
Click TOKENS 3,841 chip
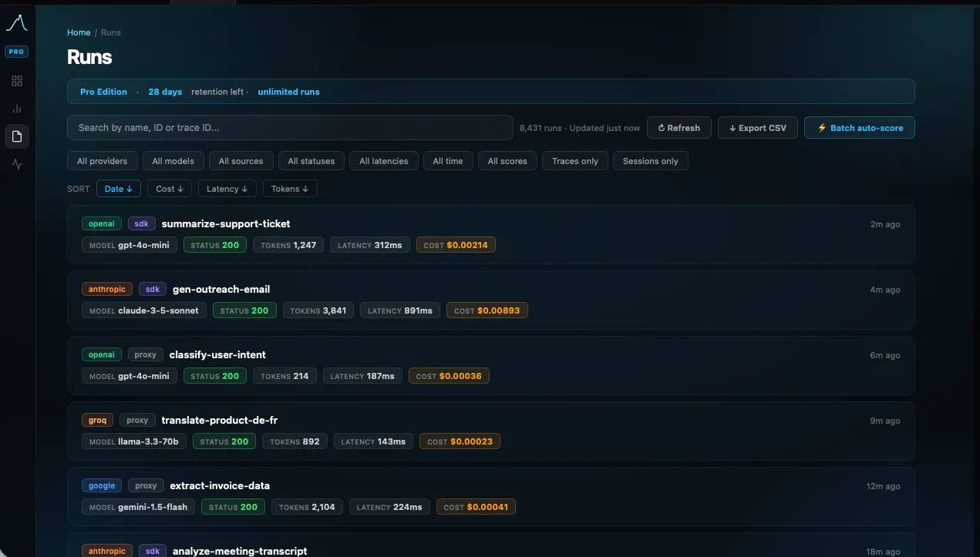click(x=318, y=310)
